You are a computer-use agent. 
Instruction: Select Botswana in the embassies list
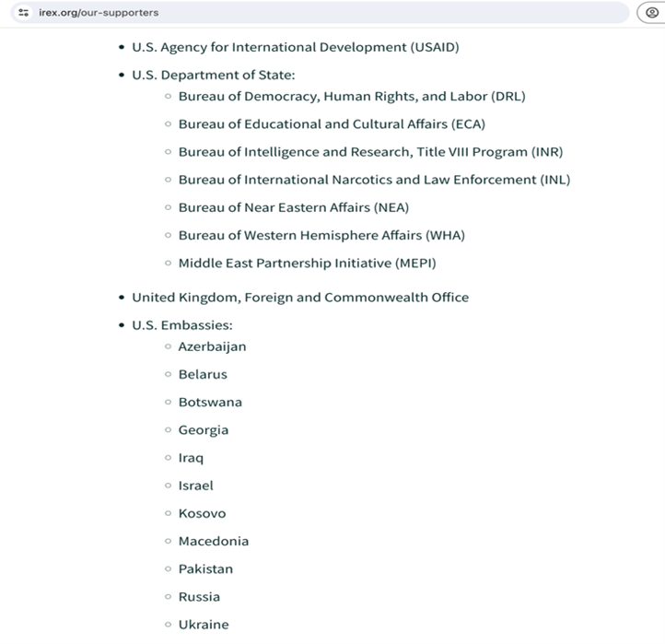210,403
